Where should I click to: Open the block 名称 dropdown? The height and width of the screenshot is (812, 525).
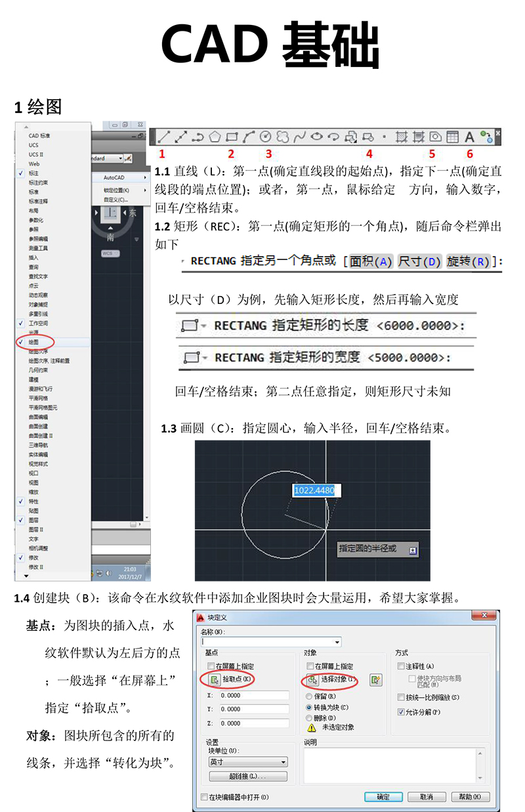click(337, 642)
